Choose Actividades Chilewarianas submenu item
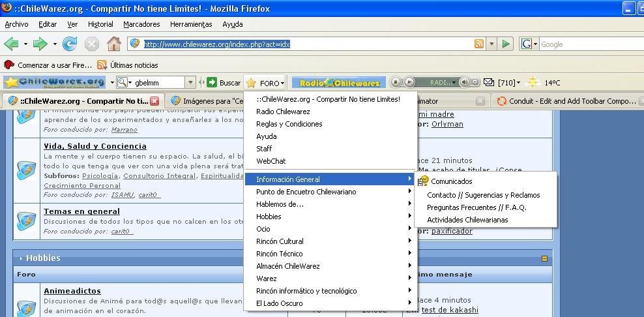The width and height of the screenshot is (644, 317). coord(486,220)
